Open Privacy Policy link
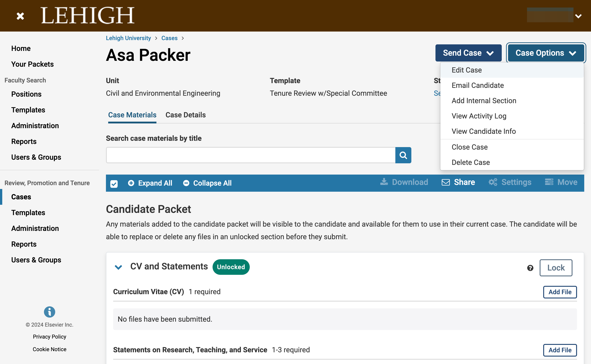Image resolution: width=591 pixels, height=364 pixels. [49, 336]
